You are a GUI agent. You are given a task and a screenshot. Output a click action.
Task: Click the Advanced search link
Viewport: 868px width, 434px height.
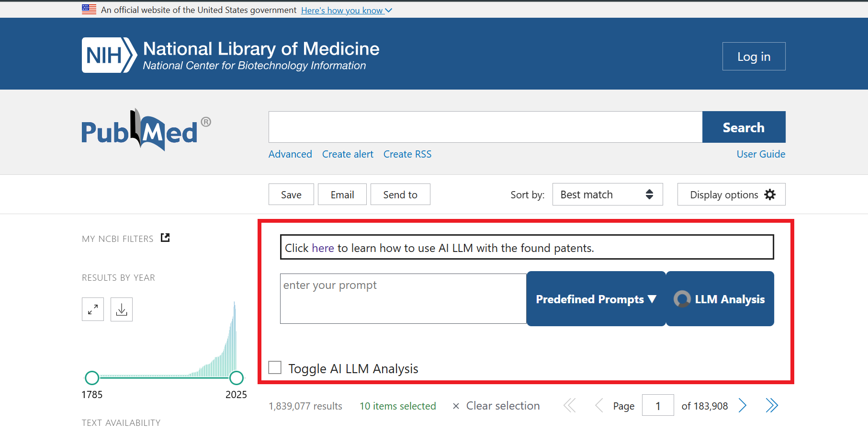[290, 154]
